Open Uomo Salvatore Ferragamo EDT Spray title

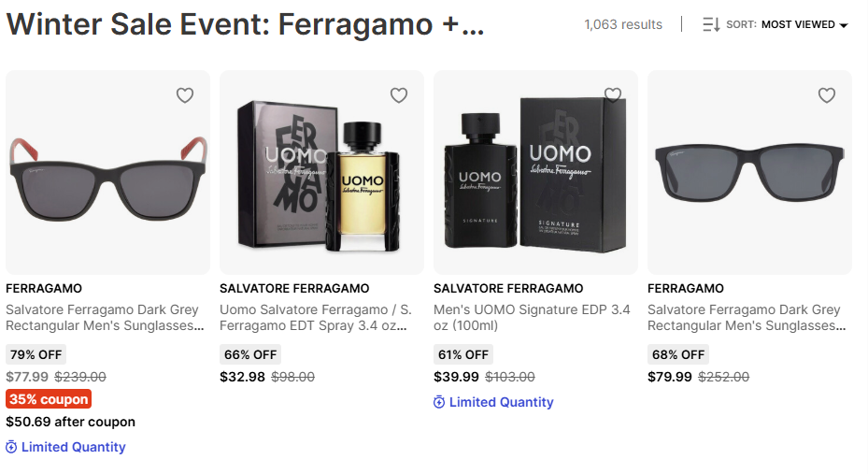[x=314, y=318]
